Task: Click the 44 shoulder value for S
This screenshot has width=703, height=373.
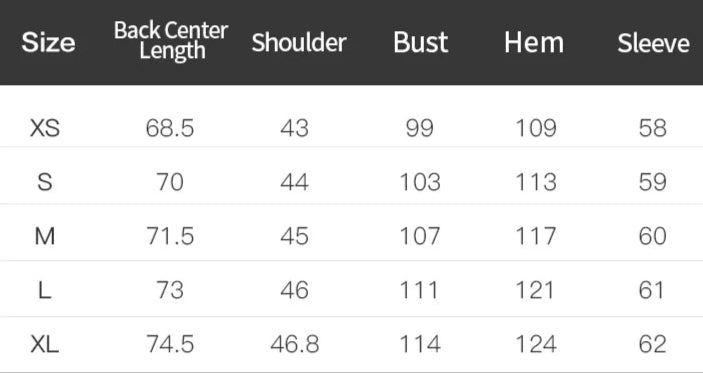Action: coord(295,182)
